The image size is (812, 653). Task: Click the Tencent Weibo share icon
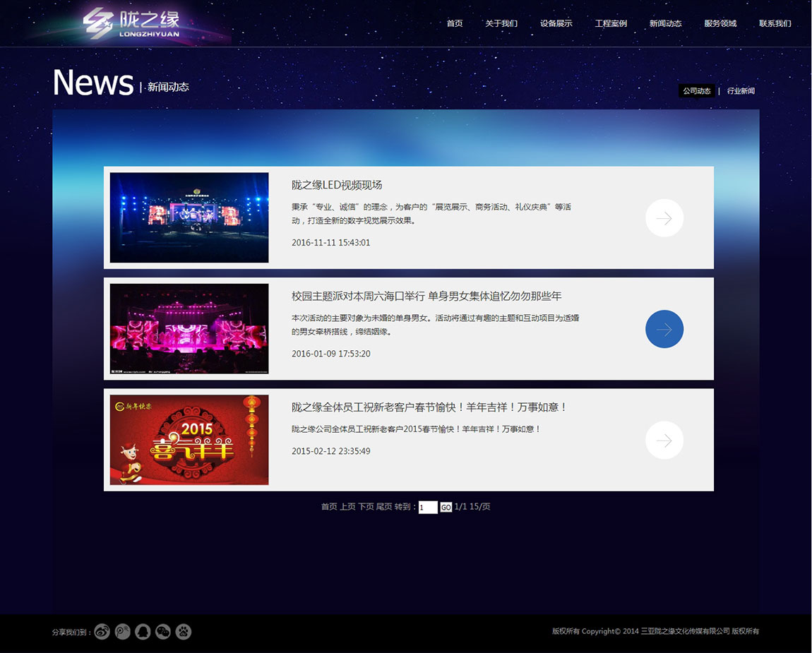[x=122, y=632]
